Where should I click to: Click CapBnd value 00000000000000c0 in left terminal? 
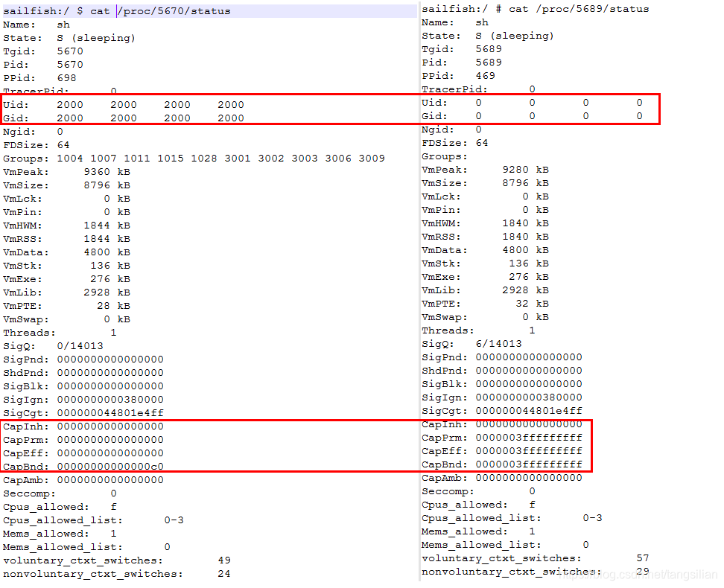pos(110,466)
